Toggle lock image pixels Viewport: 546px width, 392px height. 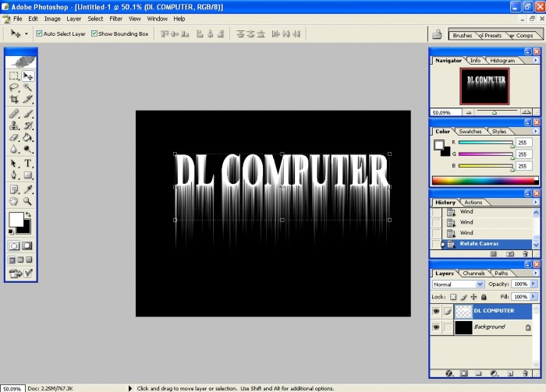tap(463, 297)
